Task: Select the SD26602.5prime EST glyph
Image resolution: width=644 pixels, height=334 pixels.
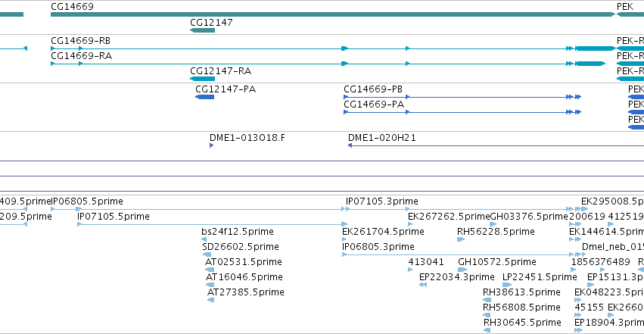Action: point(207,254)
